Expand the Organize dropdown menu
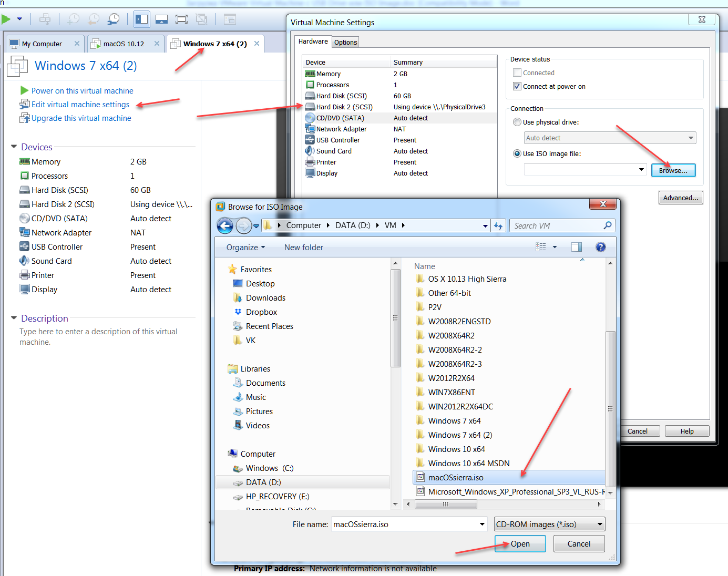The image size is (728, 576). tap(245, 248)
